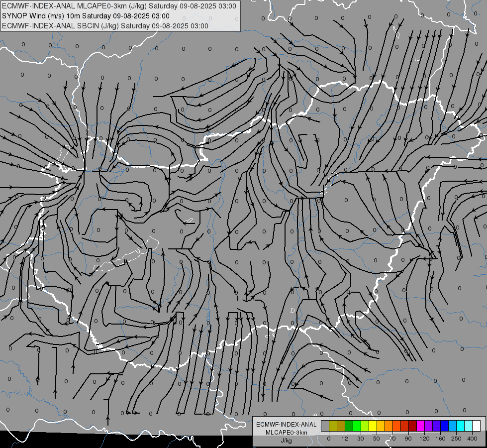487x448 pixels.
Task: Click the dark maroon-red legend swatch
Action: pyautogui.click(x=413, y=426)
